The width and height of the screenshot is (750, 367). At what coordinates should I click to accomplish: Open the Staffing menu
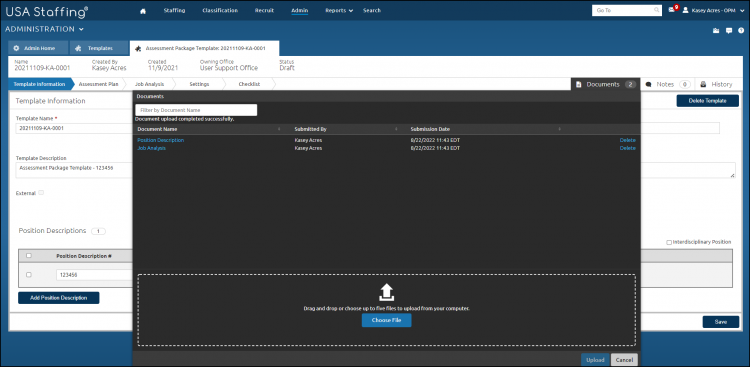tap(174, 11)
